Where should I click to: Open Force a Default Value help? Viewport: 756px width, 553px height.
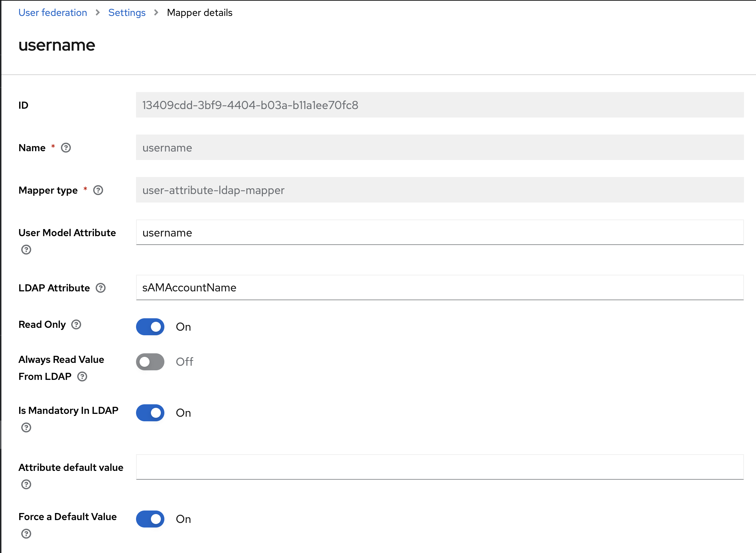click(26, 534)
